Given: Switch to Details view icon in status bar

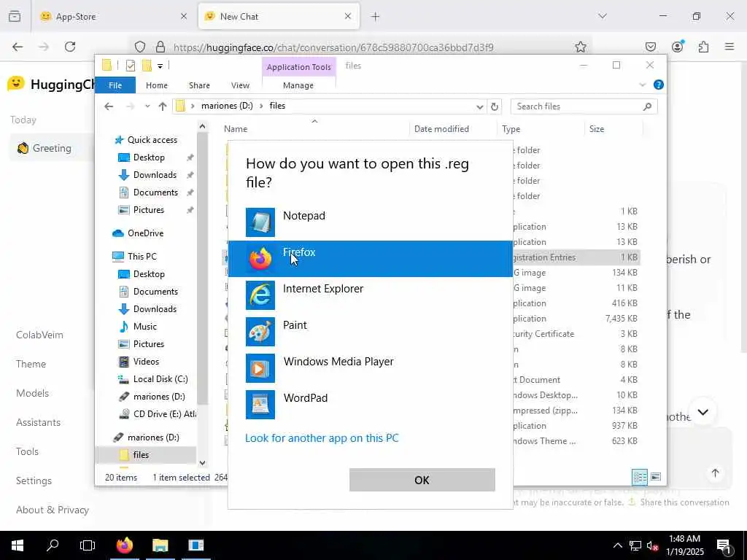Looking at the screenshot, I should coord(639,477).
